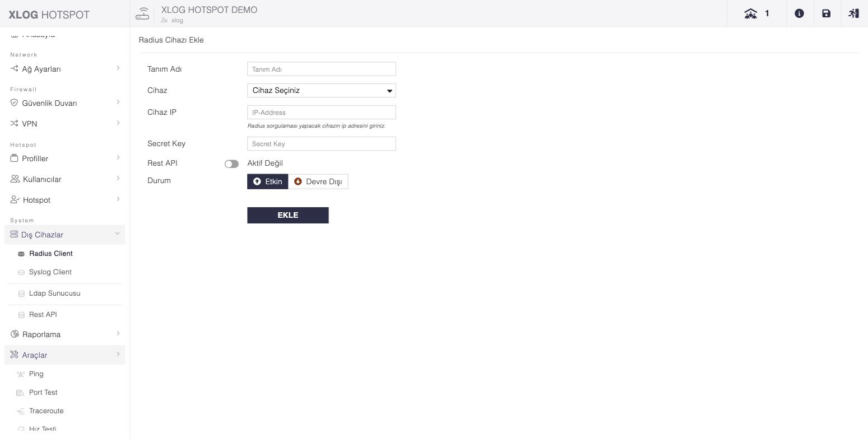Click the save disk icon
This screenshot has width=868, height=439.
coord(826,13)
